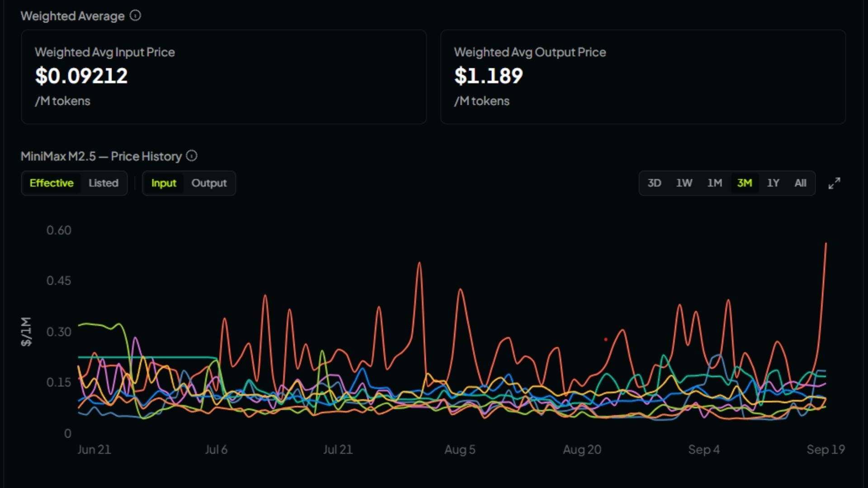Select Output price series
Viewport: 868px width, 488px height.
tap(209, 183)
